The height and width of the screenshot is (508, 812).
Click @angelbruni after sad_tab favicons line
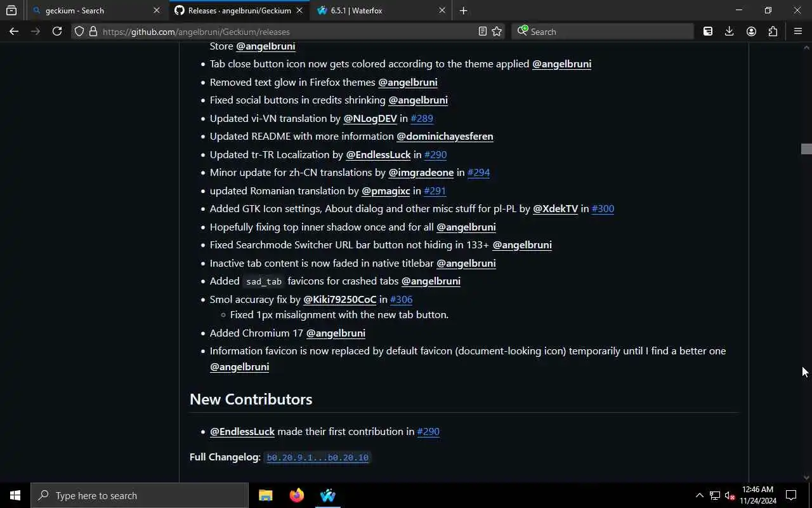point(431,281)
